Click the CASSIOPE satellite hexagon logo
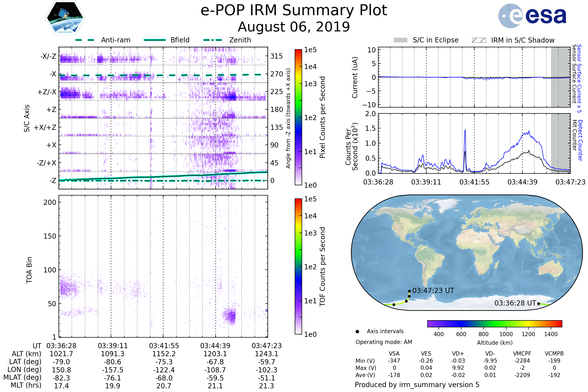 tap(65, 18)
